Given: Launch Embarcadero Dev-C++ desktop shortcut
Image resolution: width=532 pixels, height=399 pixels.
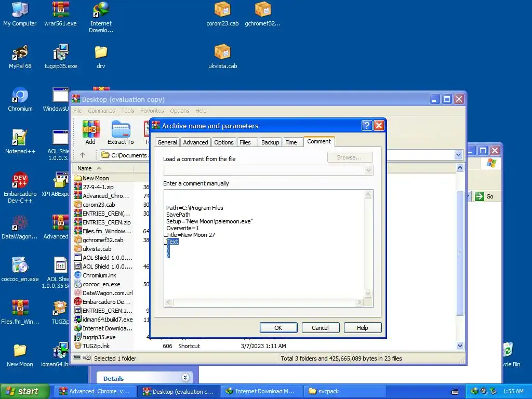Looking at the screenshot, I should [20, 188].
